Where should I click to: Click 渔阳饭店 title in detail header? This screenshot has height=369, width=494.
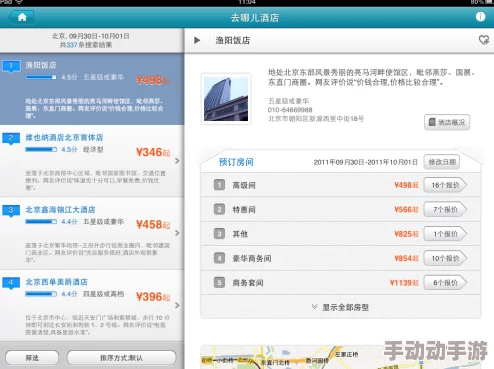coord(233,40)
